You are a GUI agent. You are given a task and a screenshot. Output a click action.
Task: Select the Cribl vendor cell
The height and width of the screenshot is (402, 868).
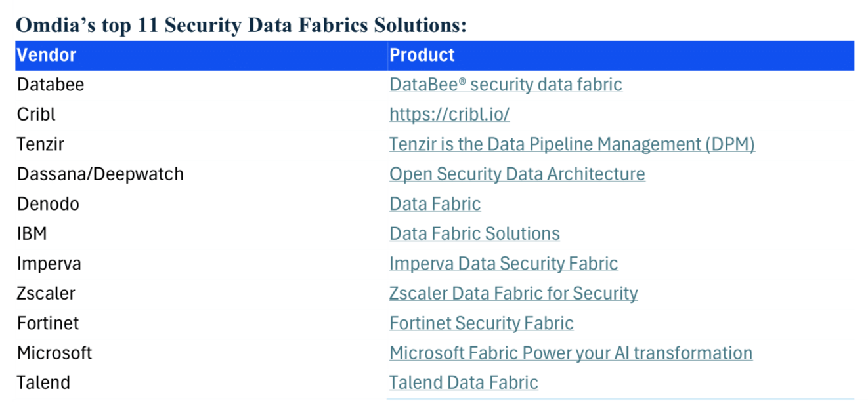tap(36, 115)
